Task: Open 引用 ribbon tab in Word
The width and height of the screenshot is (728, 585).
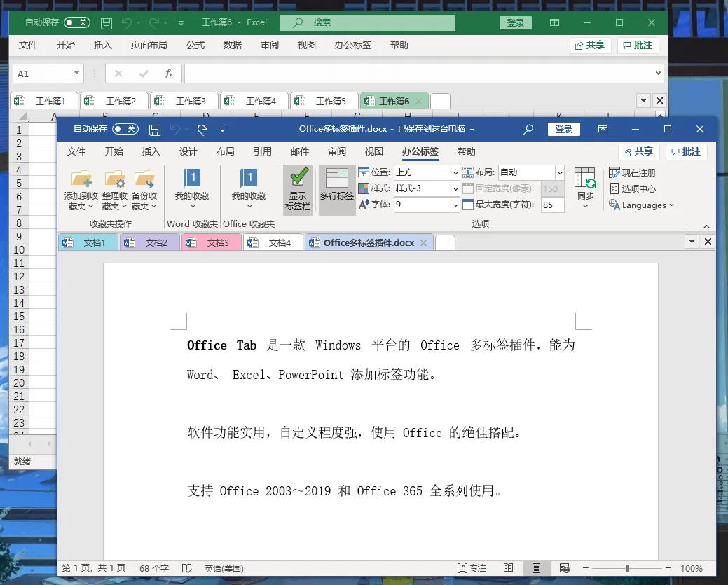Action: coord(262,152)
